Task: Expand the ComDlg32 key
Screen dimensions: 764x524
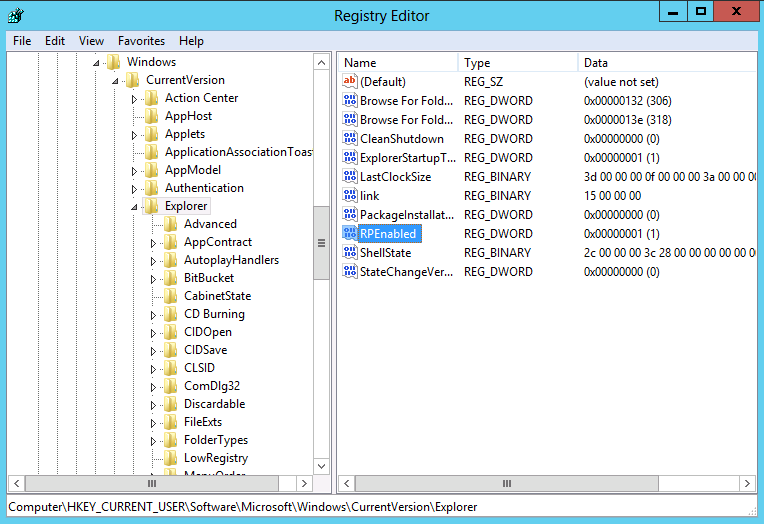Action: (153, 388)
